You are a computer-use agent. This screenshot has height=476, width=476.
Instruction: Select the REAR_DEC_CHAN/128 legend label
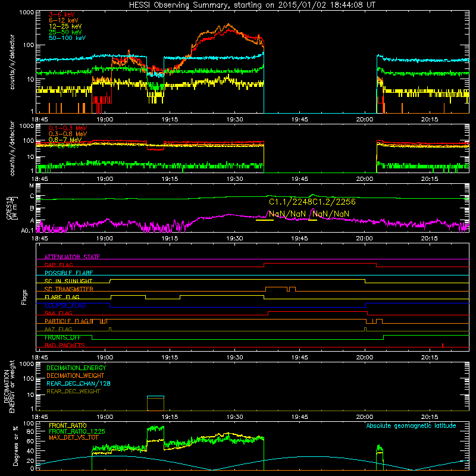point(79,383)
